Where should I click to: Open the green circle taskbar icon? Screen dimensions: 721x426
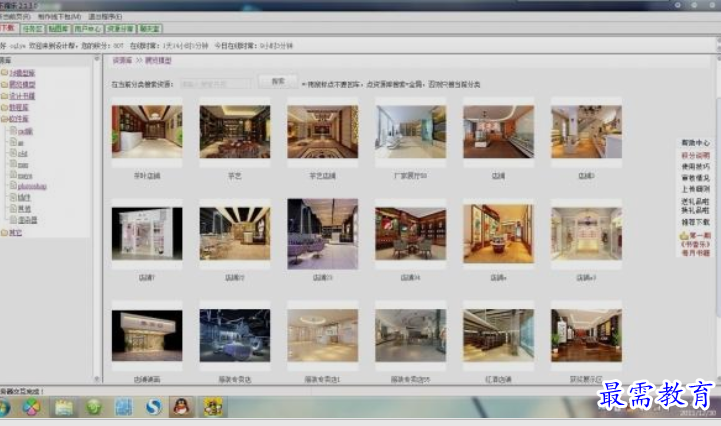coord(93,407)
